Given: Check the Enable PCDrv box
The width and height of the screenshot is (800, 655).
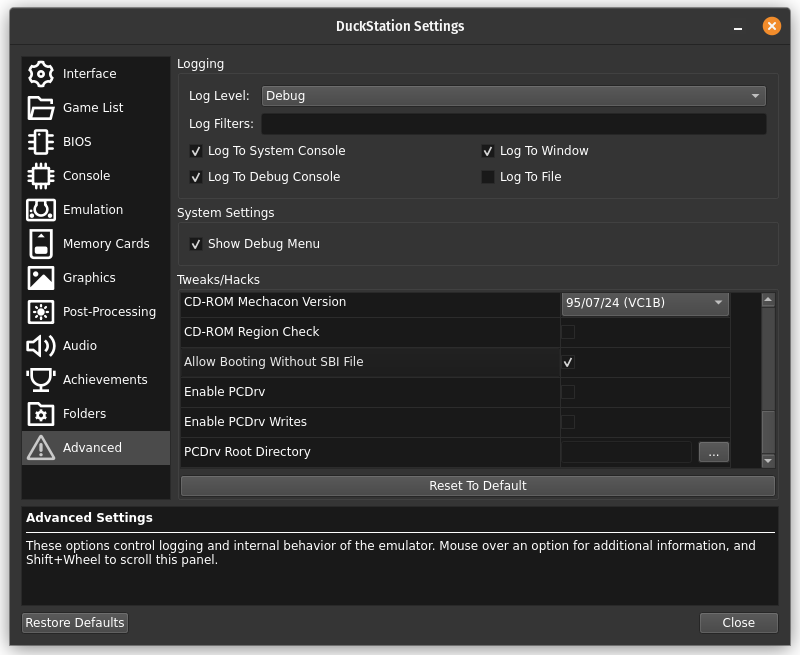Looking at the screenshot, I should pyautogui.click(x=568, y=392).
